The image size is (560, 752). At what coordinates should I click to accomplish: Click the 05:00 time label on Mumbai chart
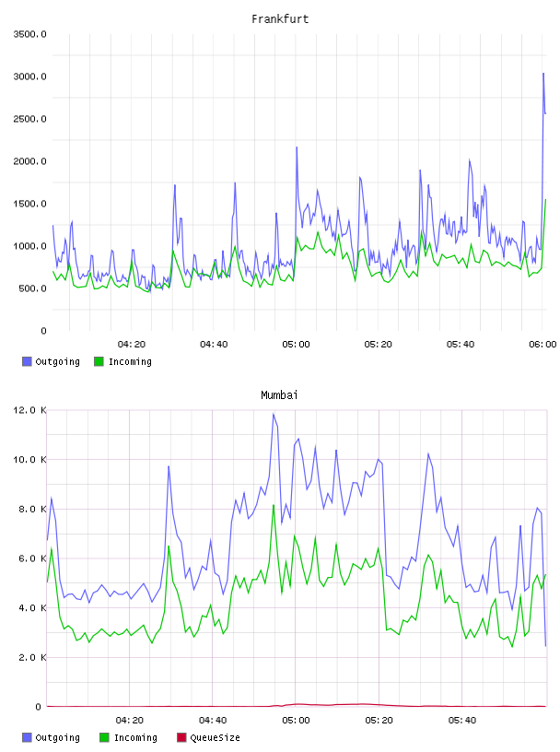(x=296, y=721)
